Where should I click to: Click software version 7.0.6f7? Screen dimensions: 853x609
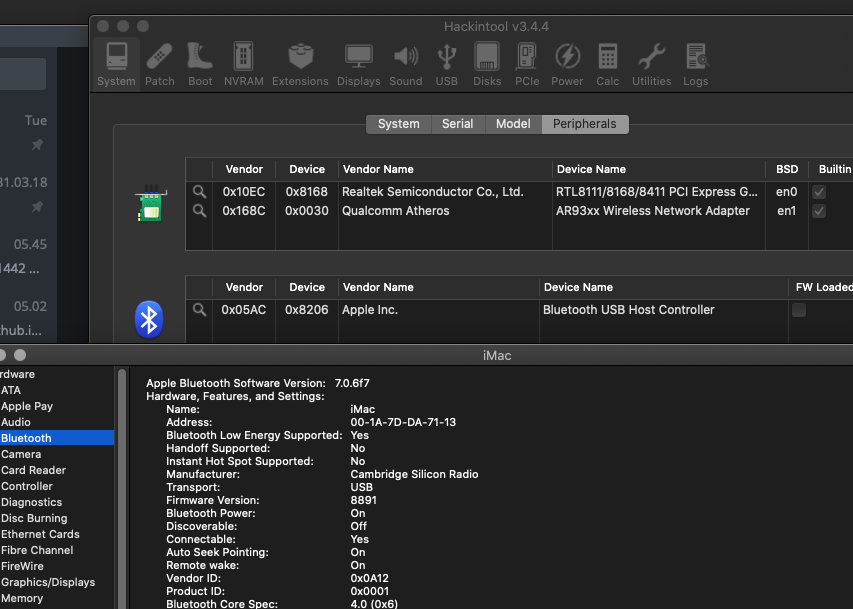352,383
